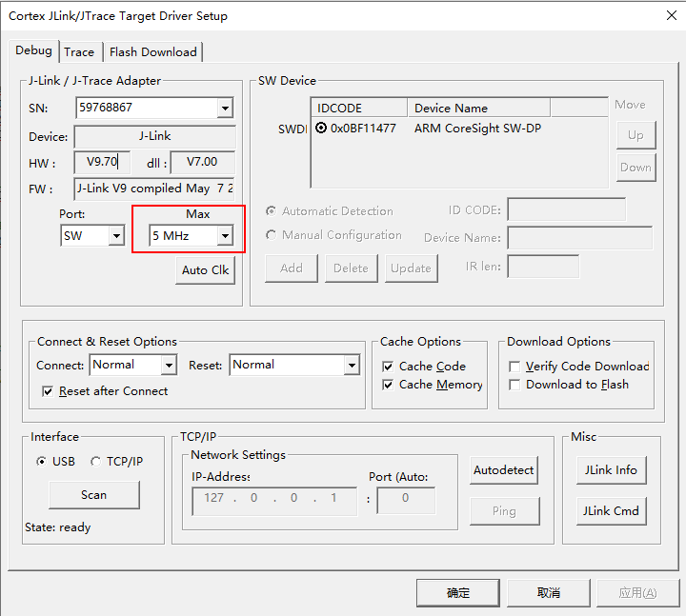Viewport: 686px width, 616px height.
Task: Expand the Max clock 5 MHz dropdown
Action: pyautogui.click(x=225, y=235)
